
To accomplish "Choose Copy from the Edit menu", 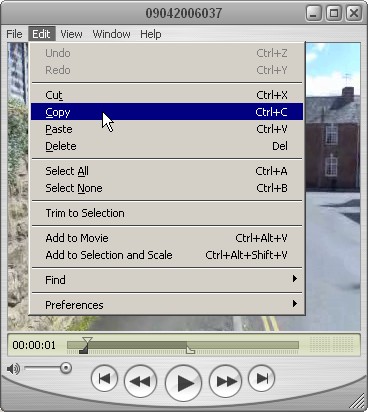I will tap(167, 112).
